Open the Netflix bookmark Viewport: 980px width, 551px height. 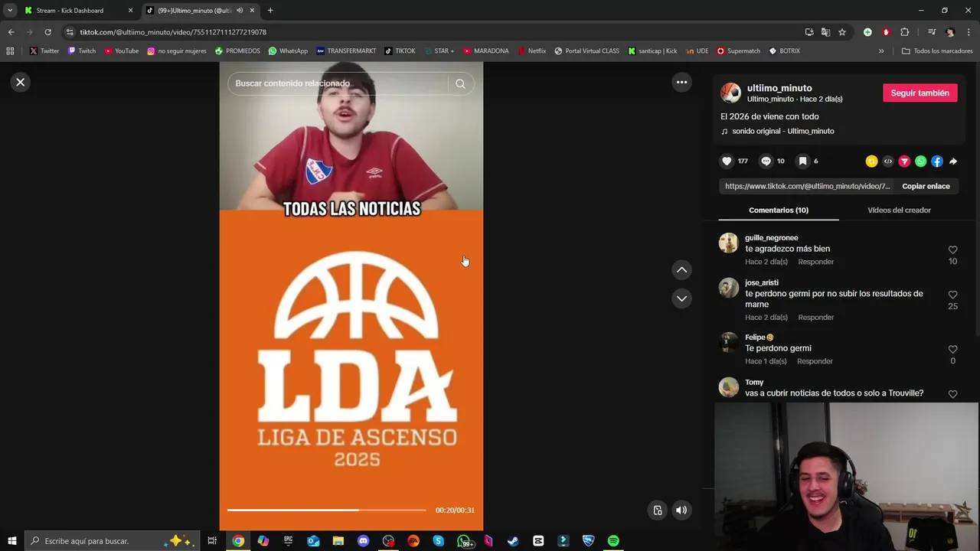tap(531, 51)
